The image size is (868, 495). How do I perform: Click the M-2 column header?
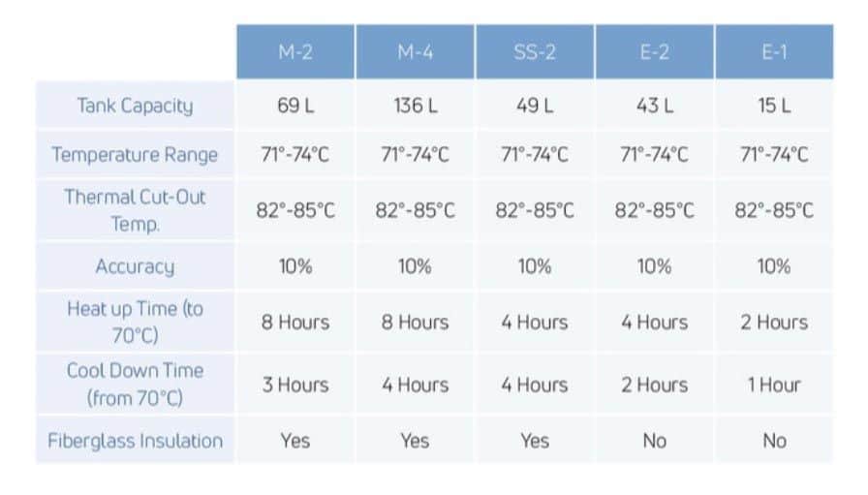point(295,52)
